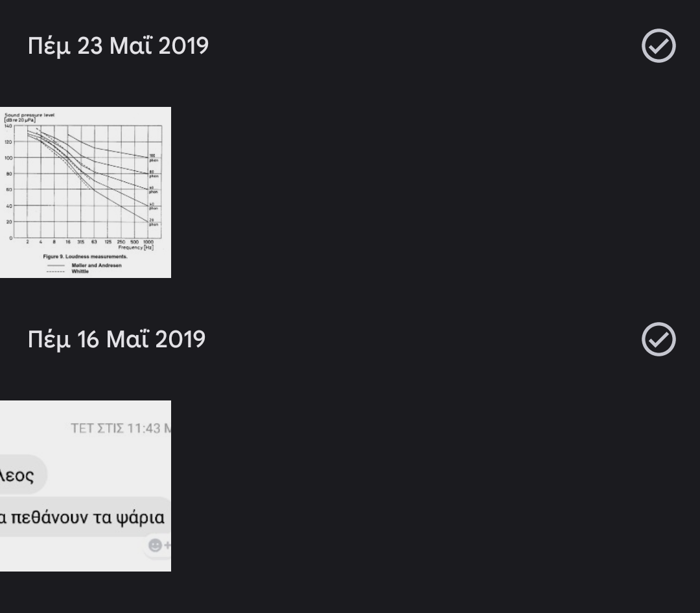
Task: Click the 100 phon curve label
Action: [153, 157]
